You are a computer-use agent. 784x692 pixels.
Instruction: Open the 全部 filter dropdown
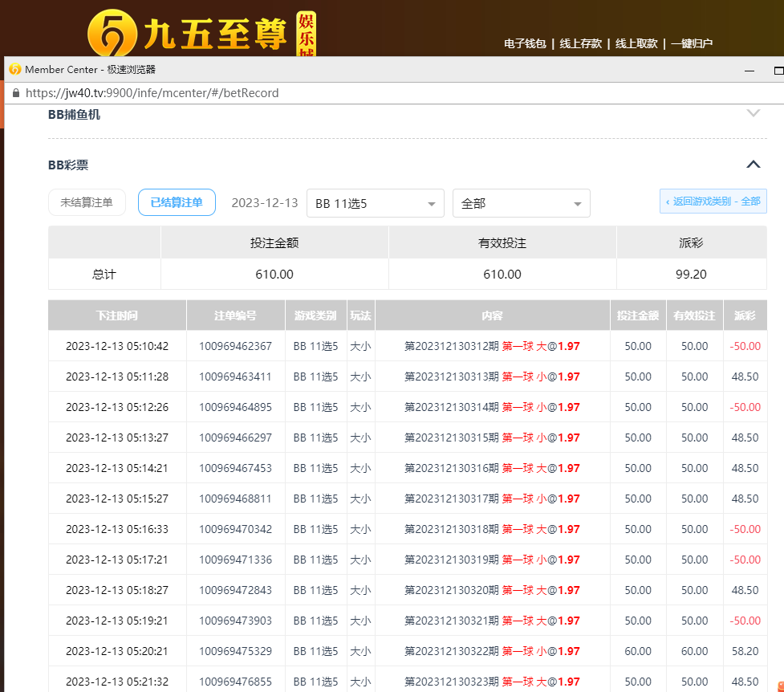pos(521,204)
